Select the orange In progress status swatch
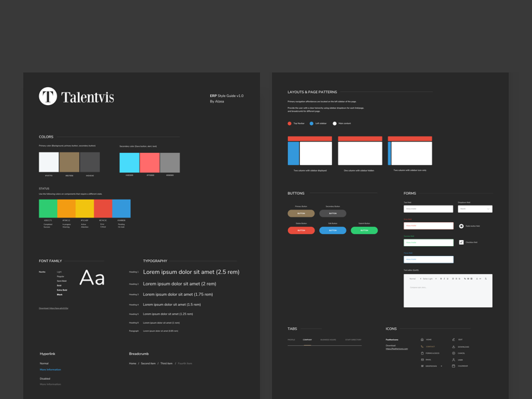The height and width of the screenshot is (399, 532). 66,208
